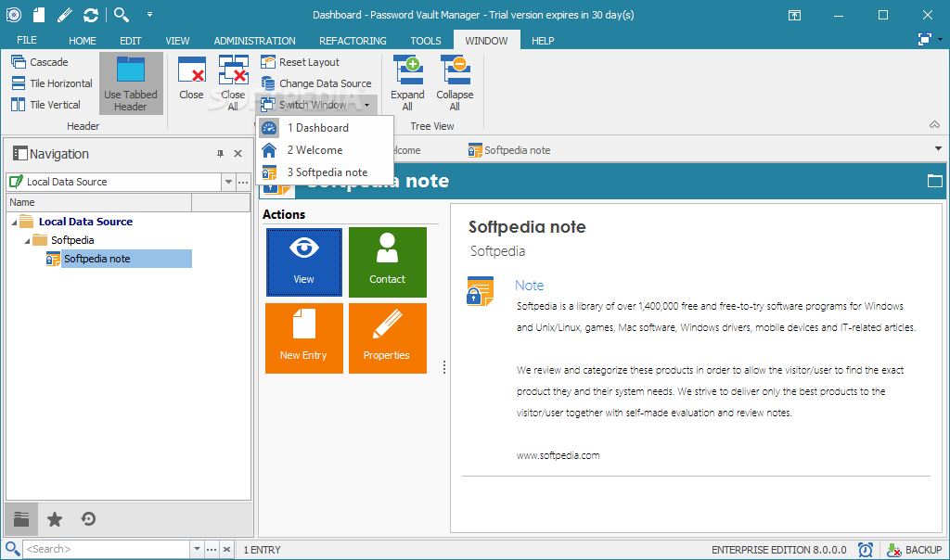
Task: Click Change Data Source
Action: click(316, 83)
